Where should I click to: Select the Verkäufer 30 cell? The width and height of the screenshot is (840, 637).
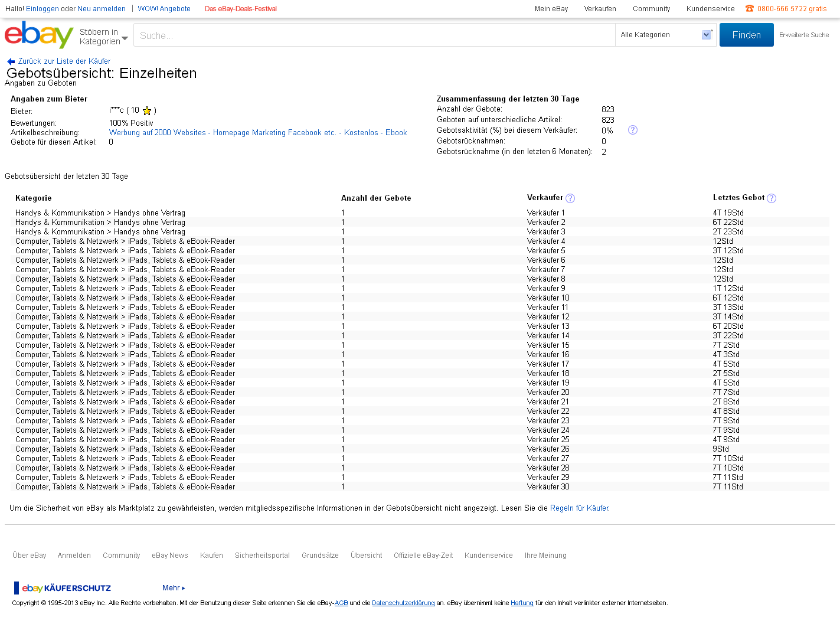point(548,487)
